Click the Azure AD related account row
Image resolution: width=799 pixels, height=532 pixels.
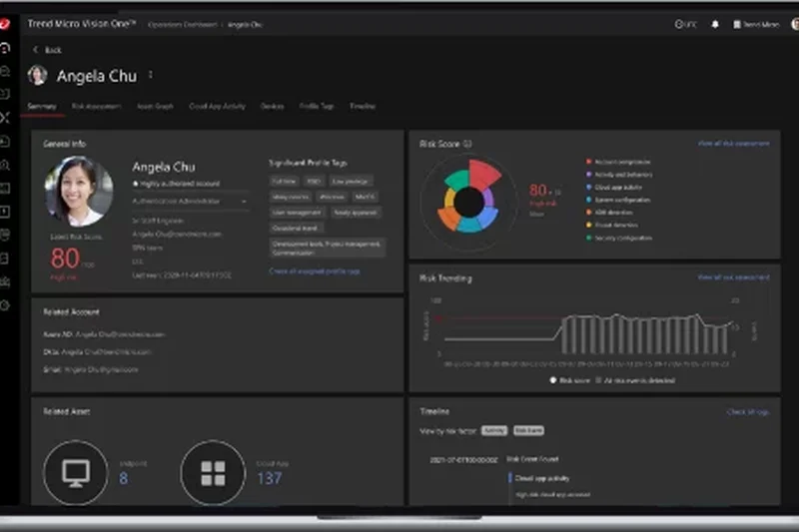click(x=104, y=334)
